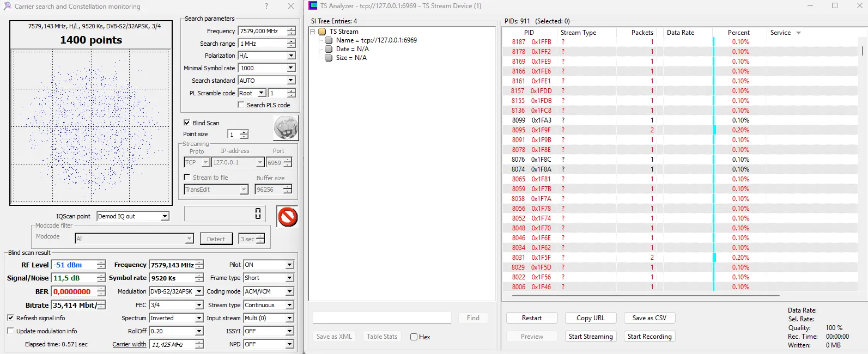Screen dimensions: 868x354
Task: Click the Copy URL button
Action: tap(590, 318)
